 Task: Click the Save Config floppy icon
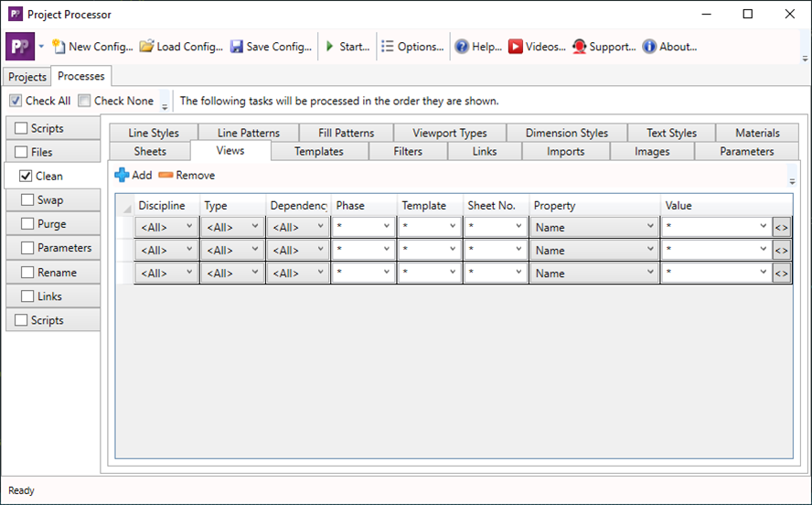point(237,47)
